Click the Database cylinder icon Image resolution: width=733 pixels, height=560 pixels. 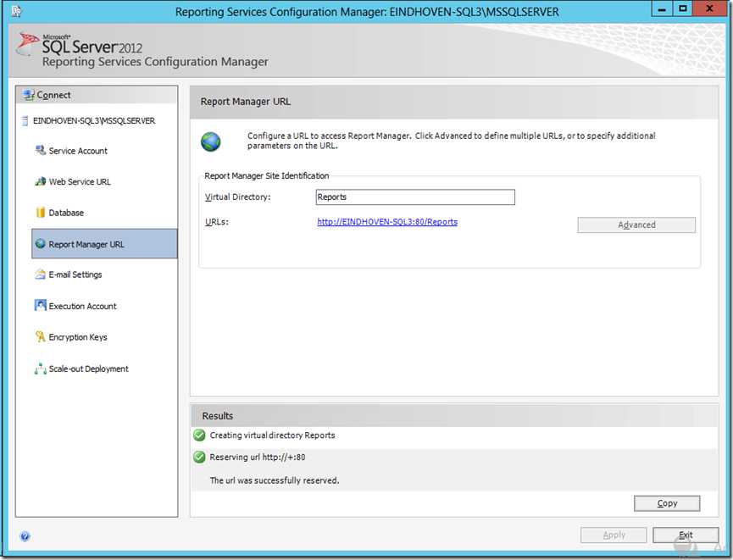pyautogui.click(x=40, y=212)
